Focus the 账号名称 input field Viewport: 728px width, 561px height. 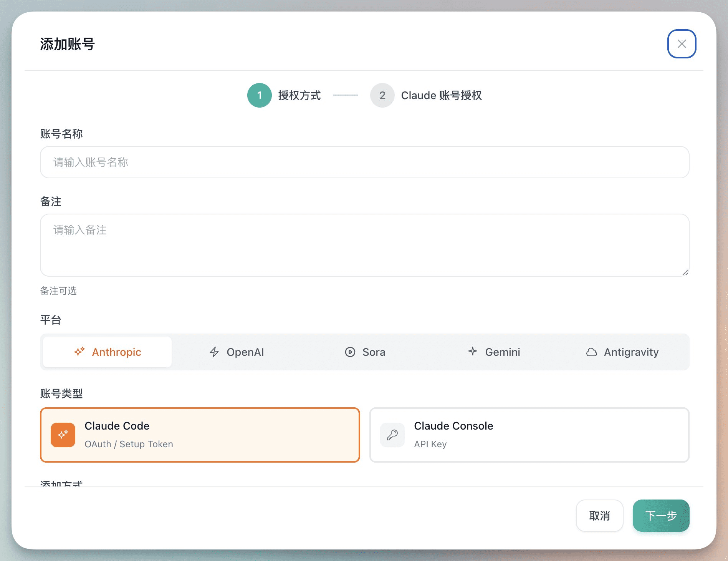tap(364, 162)
